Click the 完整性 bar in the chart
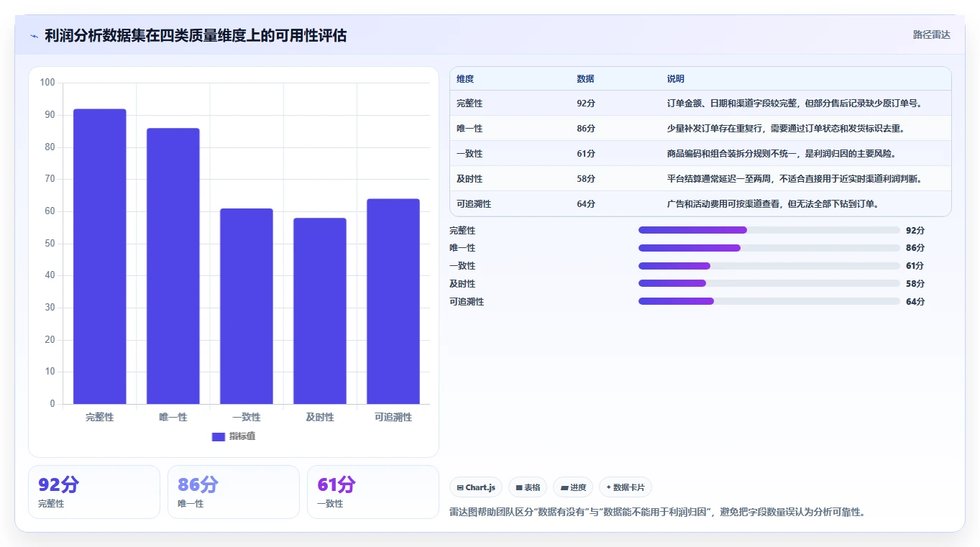Screen dimensions: 980x547 [100, 257]
